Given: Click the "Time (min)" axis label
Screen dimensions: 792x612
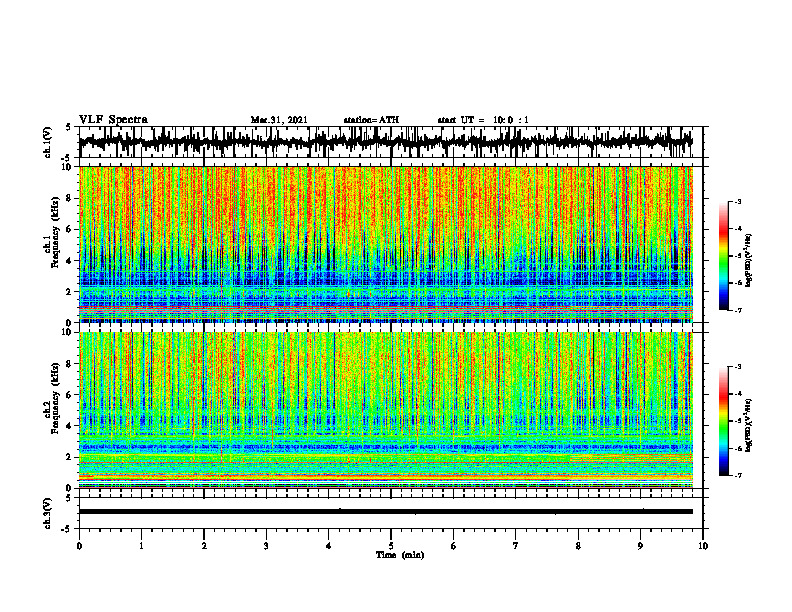Looking at the screenshot, I should tap(400, 555).
